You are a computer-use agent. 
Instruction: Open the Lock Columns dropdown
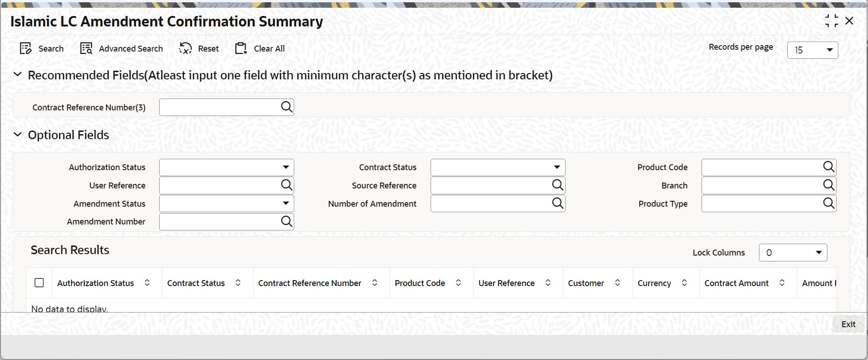(x=793, y=252)
